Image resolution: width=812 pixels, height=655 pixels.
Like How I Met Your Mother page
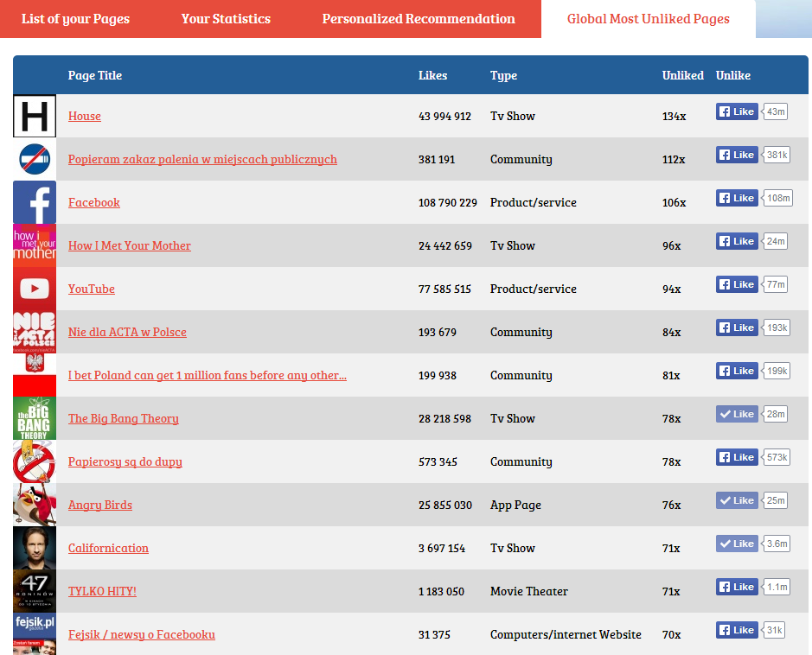coord(737,241)
